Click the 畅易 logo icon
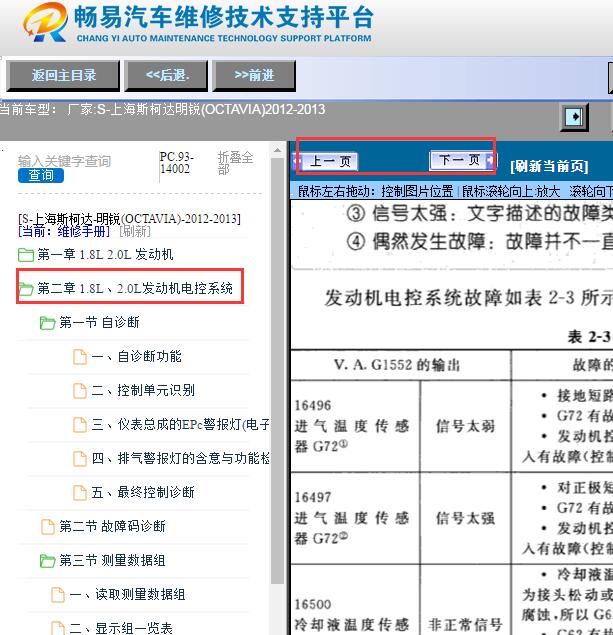This screenshot has height=635, width=613. click(45, 22)
